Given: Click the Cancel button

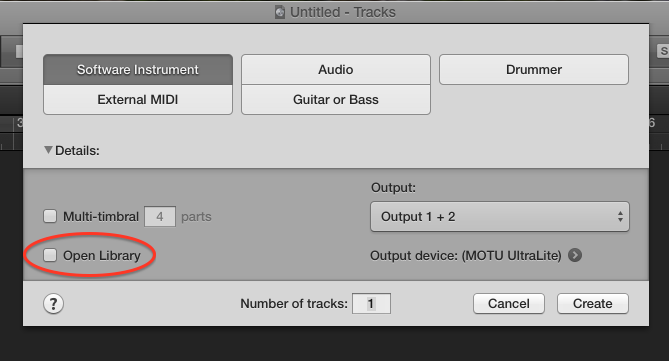Looking at the screenshot, I should pyautogui.click(x=509, y=303).
